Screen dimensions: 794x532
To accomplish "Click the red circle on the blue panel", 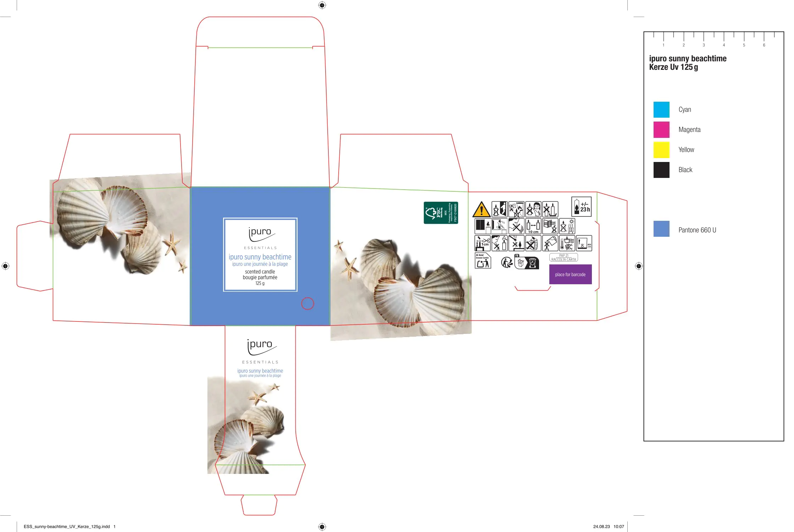I will click(x=307, y=303).
